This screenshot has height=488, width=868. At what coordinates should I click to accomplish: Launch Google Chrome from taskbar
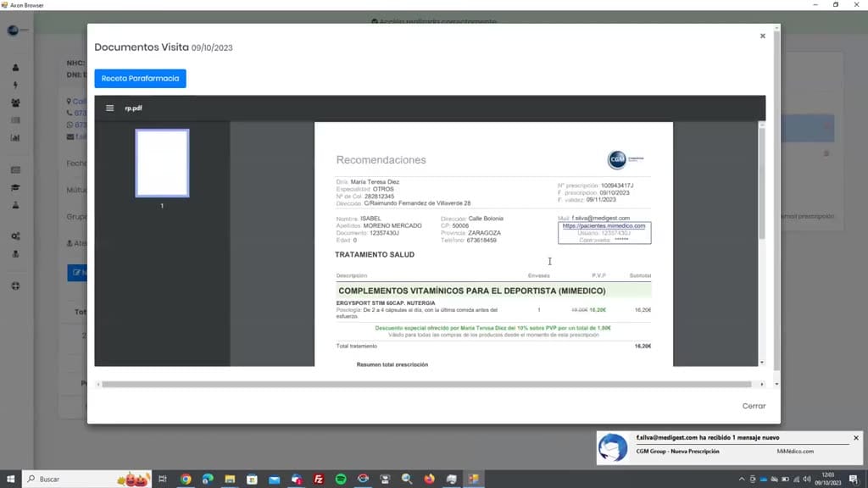click(186, 480)
